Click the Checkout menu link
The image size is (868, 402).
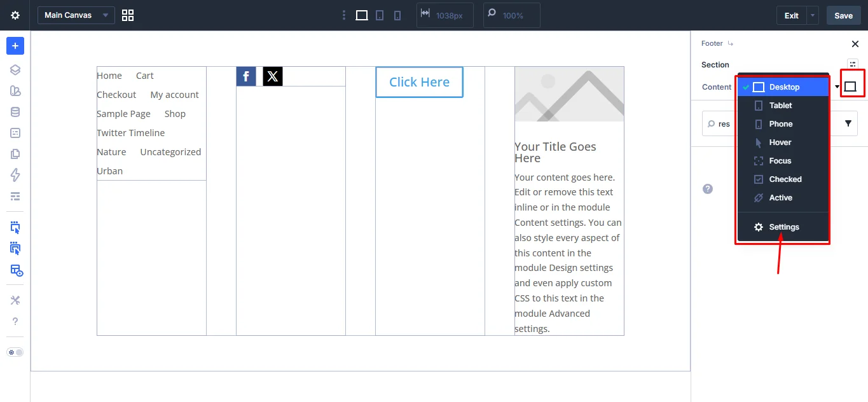pos(116,95)
